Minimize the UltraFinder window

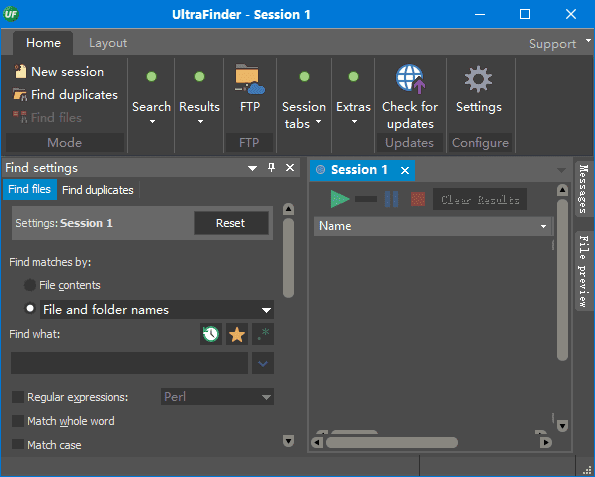point(480,14)
